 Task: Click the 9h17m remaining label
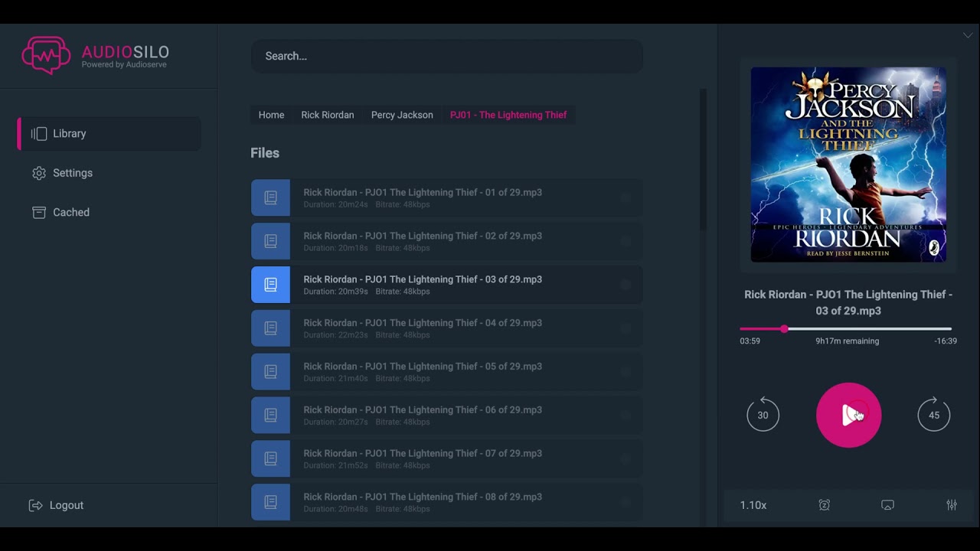pyautogui.click(x=848, y=341)
